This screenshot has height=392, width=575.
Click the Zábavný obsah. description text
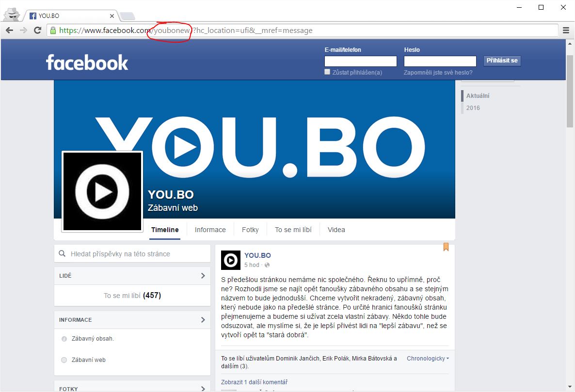click(93, 339)
